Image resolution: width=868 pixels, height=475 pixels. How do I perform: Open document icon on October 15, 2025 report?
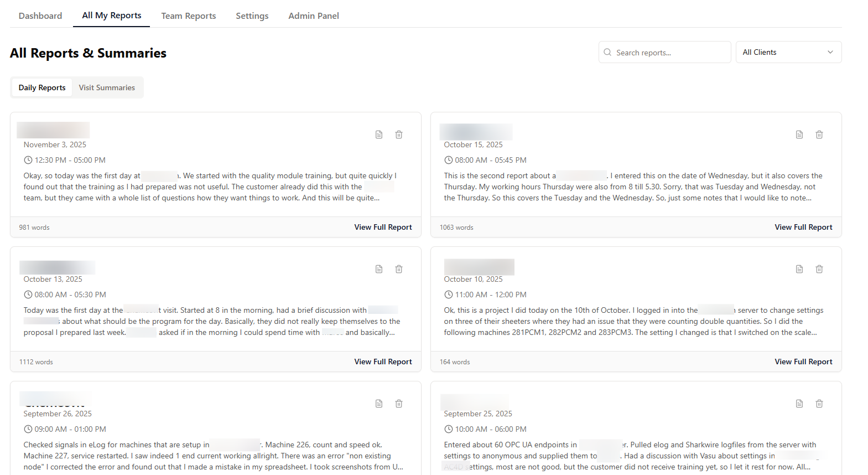coord(799,135)
